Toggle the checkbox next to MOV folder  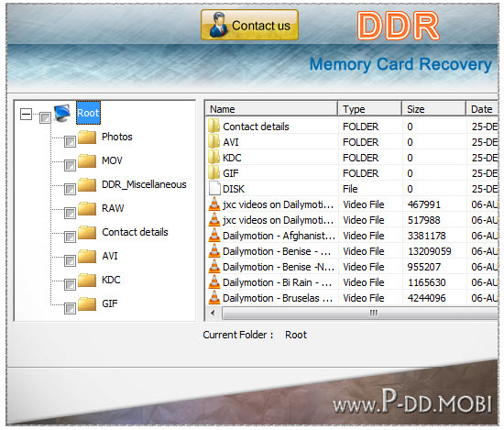(x=70, y=166)
